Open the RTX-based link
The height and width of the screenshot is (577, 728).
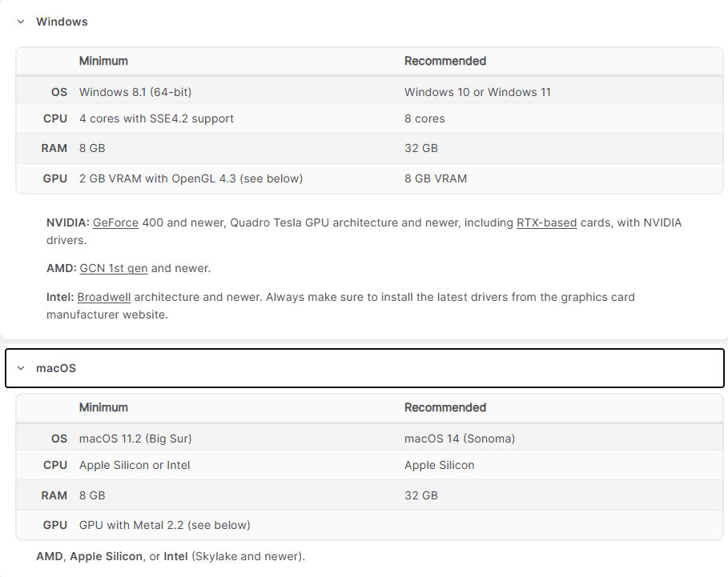point(546,222)
